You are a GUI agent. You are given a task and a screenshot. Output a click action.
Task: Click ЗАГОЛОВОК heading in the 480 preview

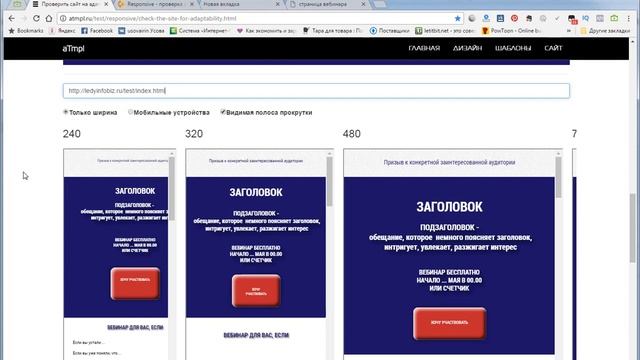pos(449,207)
